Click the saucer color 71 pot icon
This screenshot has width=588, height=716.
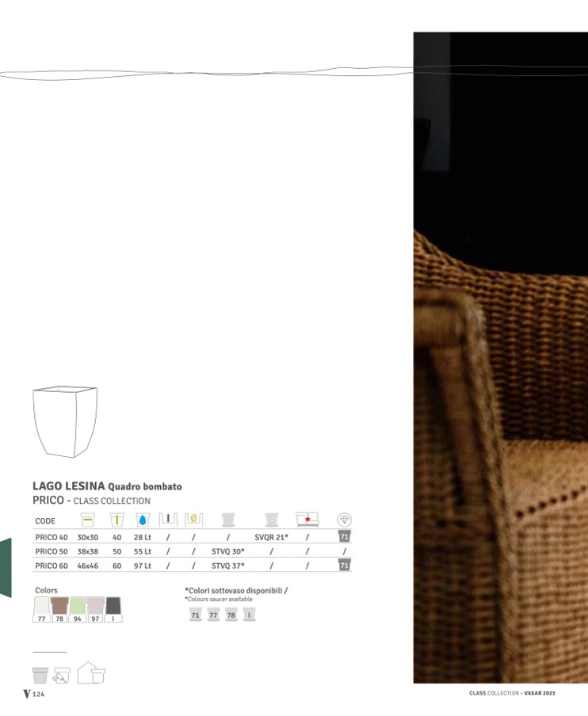coord(195,615)
